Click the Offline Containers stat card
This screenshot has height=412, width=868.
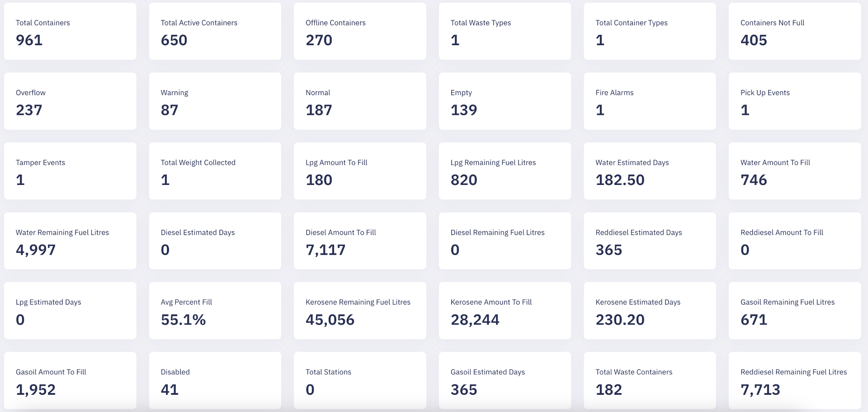[360, 31]
